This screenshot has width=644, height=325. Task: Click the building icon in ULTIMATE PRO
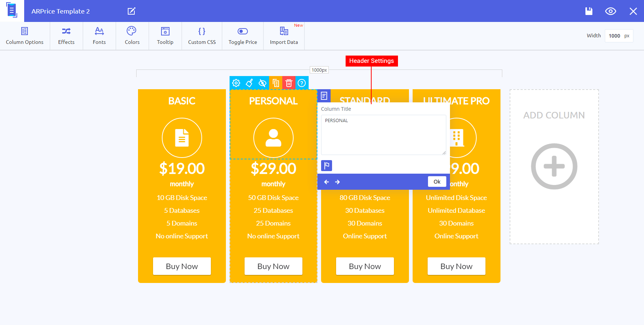tap(458, 138)
